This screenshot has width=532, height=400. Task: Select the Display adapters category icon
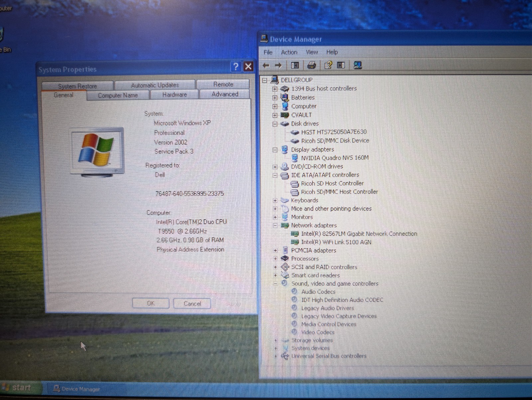coord(285,150)
